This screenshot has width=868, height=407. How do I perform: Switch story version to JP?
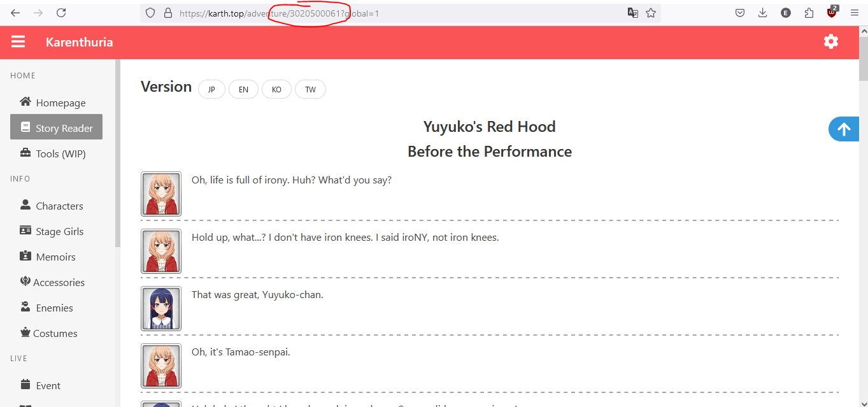point(211,90)
